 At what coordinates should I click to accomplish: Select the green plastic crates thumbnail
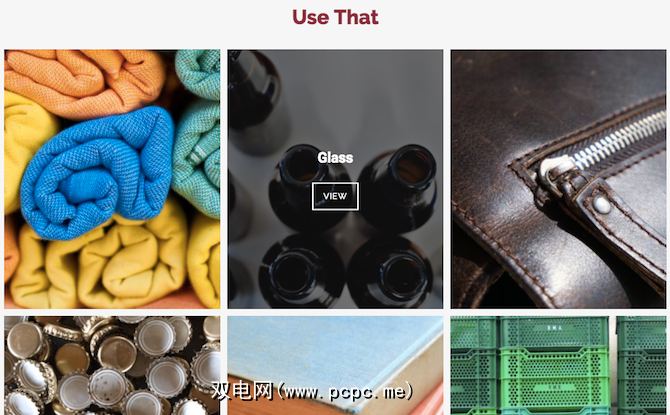(558, 365)
